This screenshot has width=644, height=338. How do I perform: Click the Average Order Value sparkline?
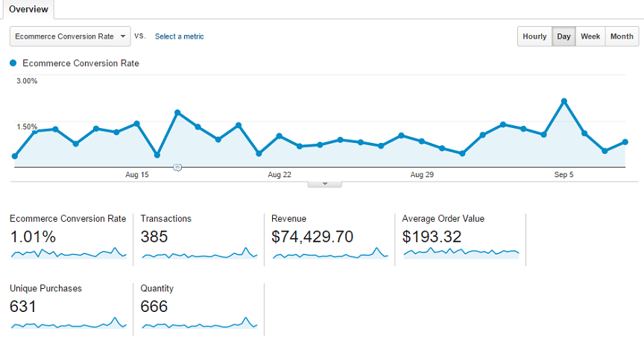coord(461,252)
